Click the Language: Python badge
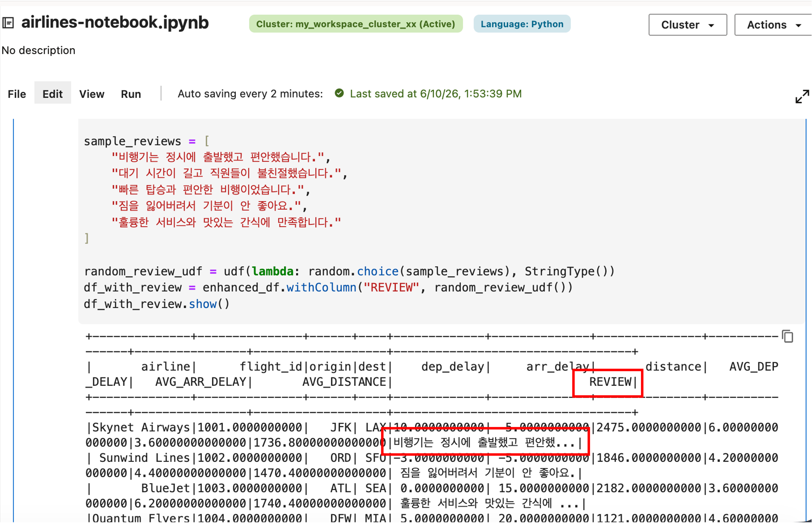 click(522, 24)
